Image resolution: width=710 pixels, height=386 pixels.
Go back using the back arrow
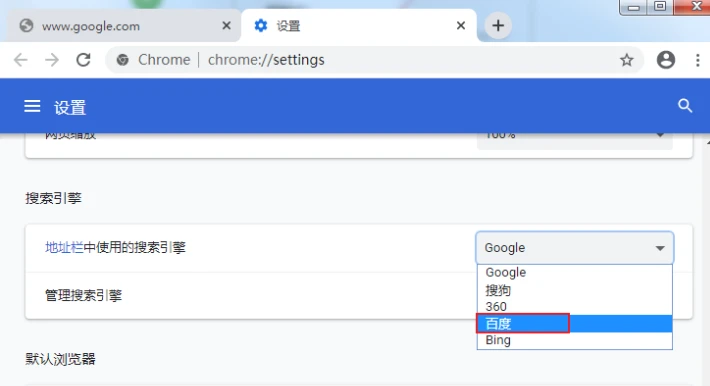pos(21,60)
